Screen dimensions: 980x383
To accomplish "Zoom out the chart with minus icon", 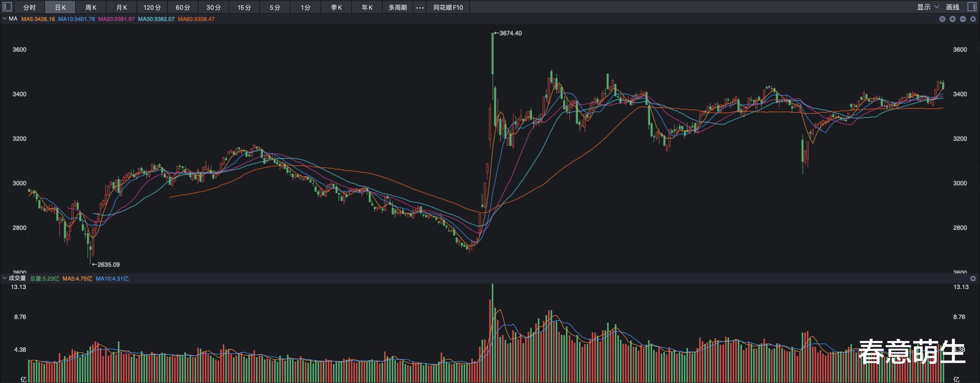I will 963,19.
